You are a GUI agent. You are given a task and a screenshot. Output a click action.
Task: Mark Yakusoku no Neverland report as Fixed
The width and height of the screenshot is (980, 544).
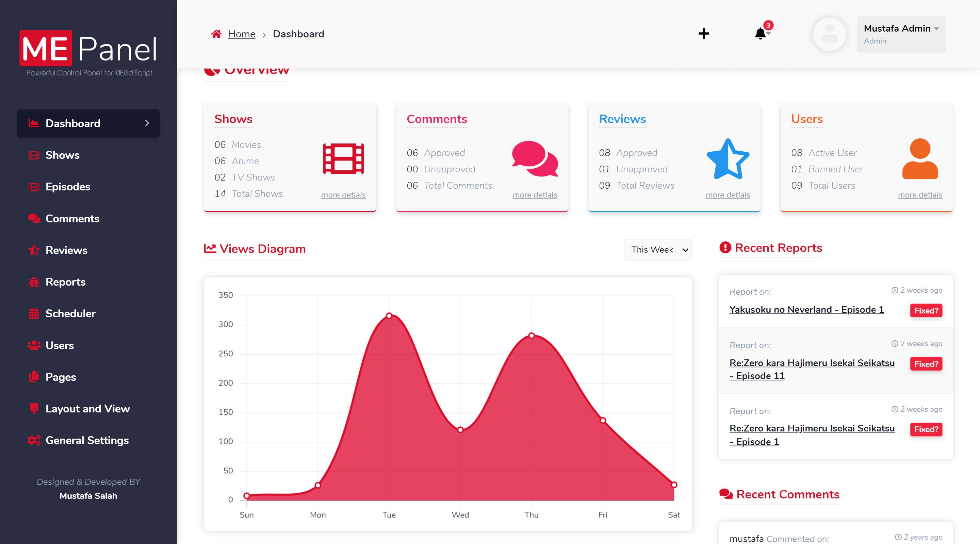coord(926,310)
